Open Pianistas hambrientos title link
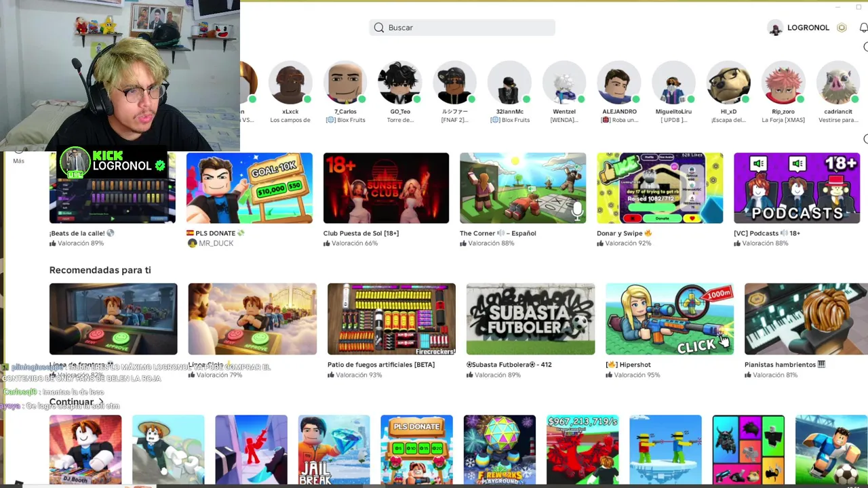868x488 pixels. pos(785,365)
